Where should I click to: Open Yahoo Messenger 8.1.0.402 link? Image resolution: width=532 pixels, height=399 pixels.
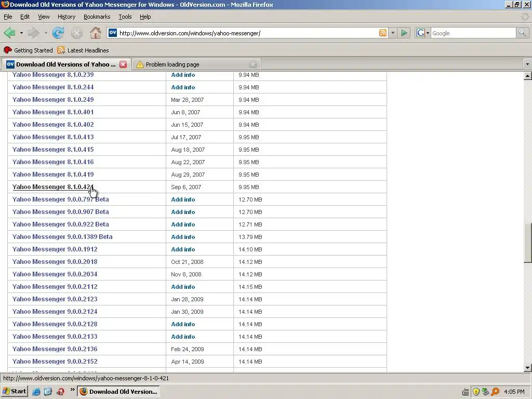53,125
